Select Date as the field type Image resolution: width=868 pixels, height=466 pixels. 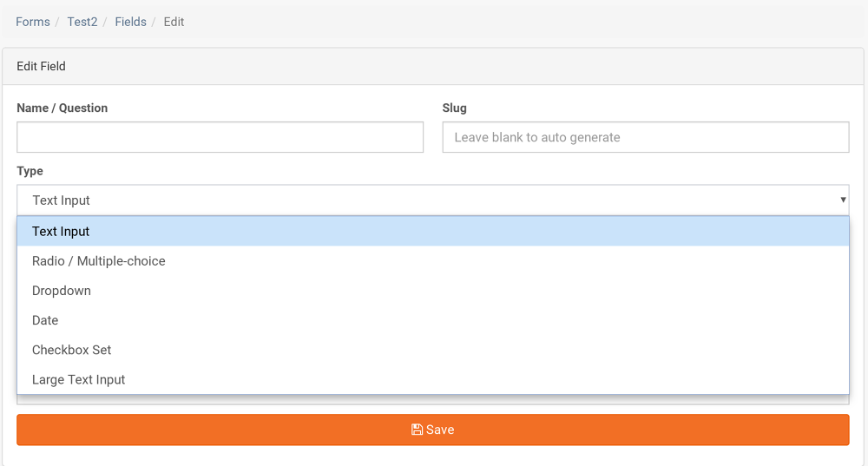[x=433, y=320]
